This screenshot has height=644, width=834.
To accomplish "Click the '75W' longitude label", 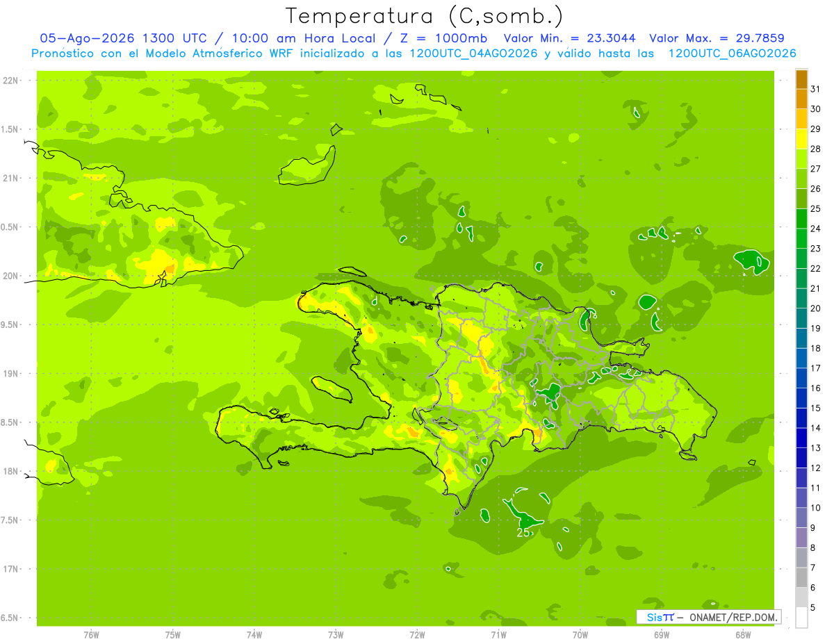I will click(x=173, y=635).
